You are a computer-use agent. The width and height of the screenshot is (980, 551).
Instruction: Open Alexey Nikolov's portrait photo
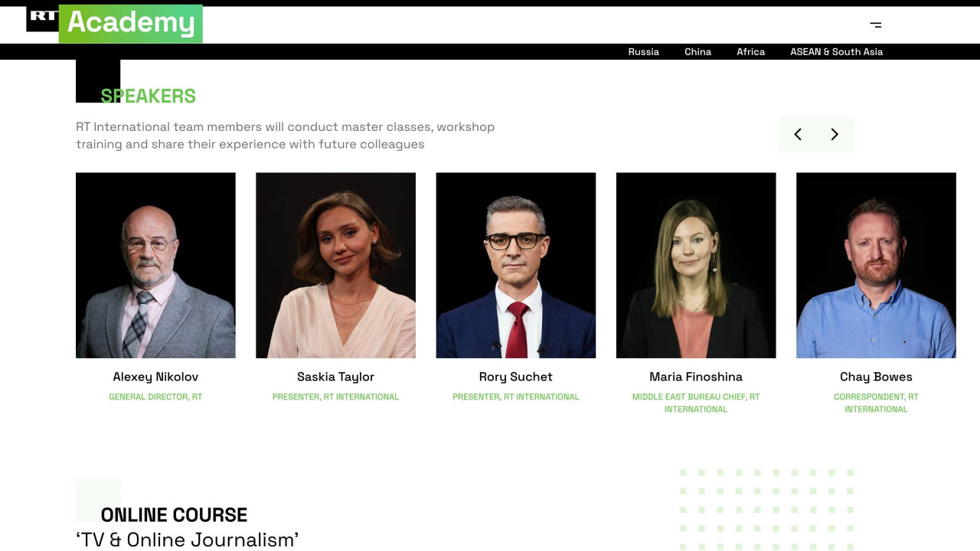point(155,265)
